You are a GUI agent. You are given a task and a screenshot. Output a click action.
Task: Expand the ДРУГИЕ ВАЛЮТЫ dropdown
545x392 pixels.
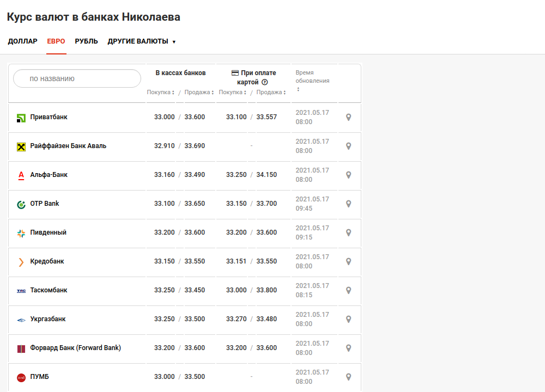click(142, 41)
